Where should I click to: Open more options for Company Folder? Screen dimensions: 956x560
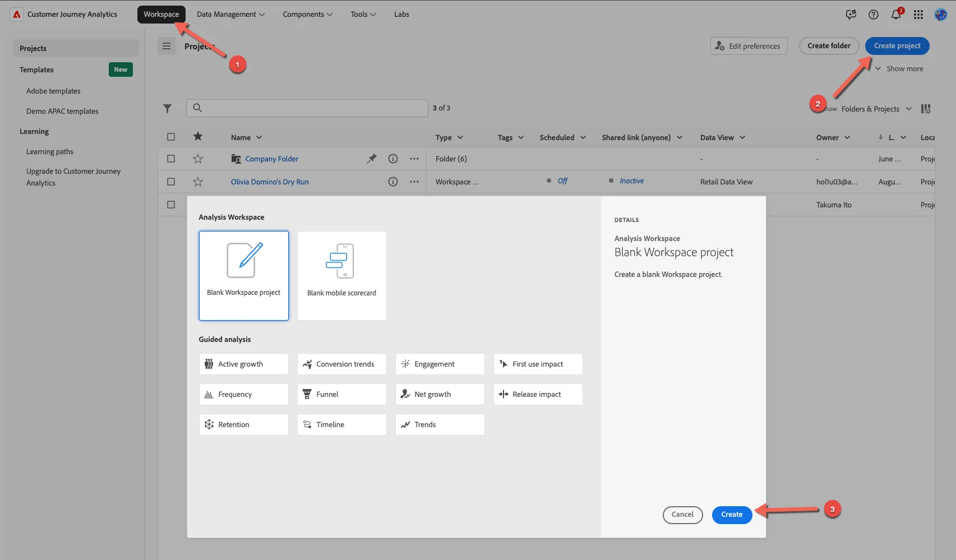click(414, 159)
